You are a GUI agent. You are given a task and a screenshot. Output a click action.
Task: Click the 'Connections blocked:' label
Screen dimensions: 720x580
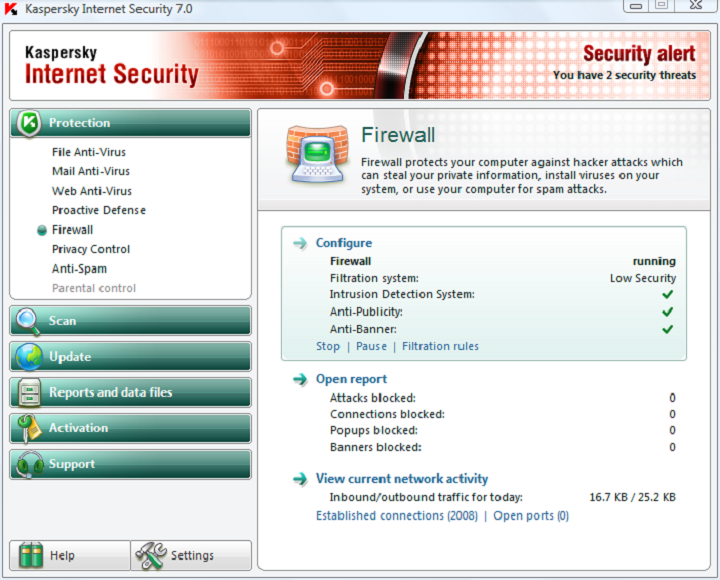(x=387, y=414)
